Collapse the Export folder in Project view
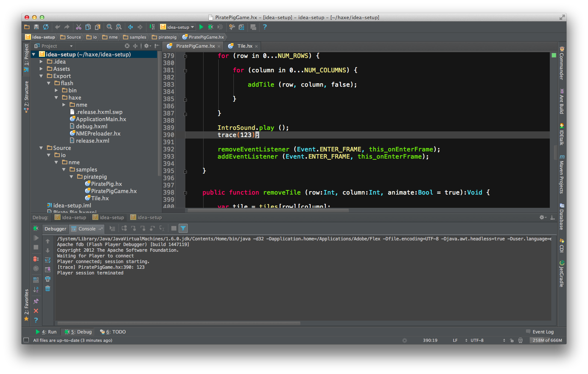The image size is (588, 374). coord(41,76)
